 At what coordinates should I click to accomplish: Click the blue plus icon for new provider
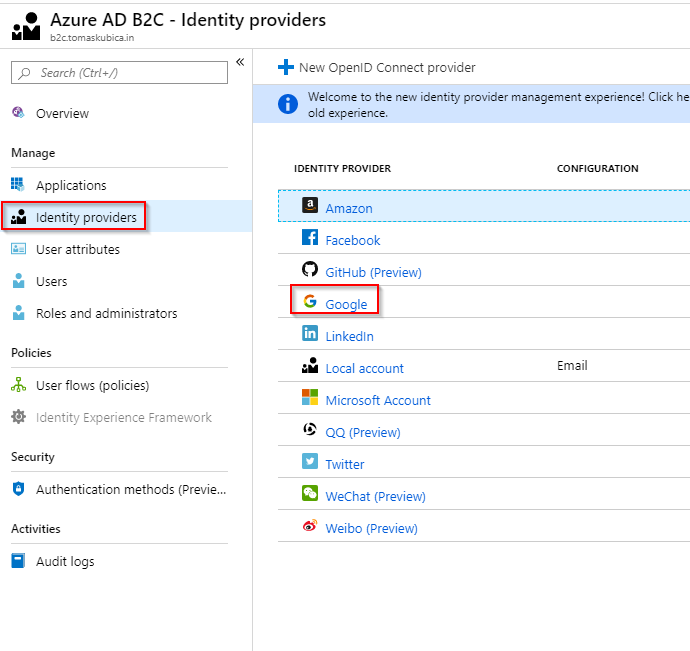286,67
